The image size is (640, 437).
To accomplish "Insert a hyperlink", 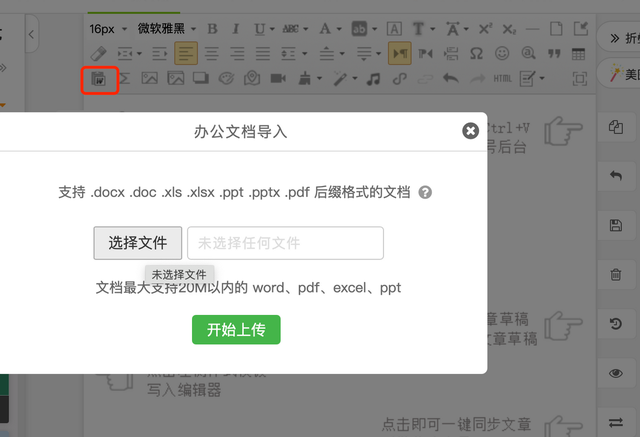I will point(400,78).
